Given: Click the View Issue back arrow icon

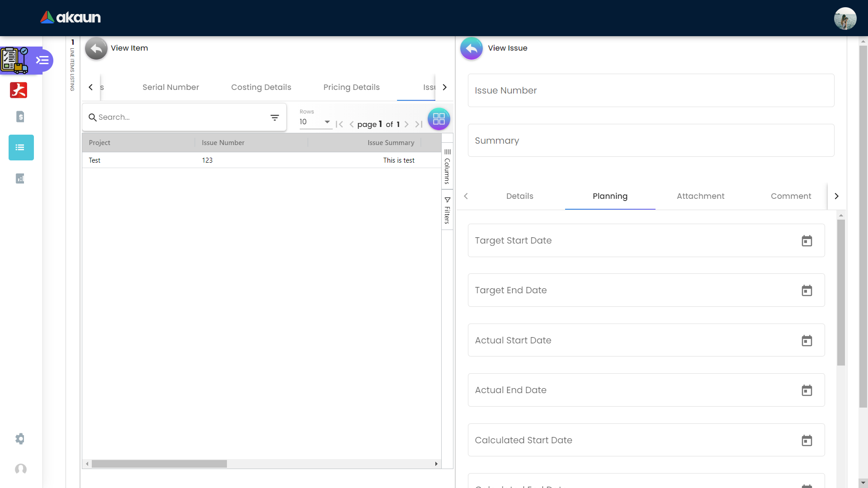Looking at the screenshot, I should click(472, 48).
